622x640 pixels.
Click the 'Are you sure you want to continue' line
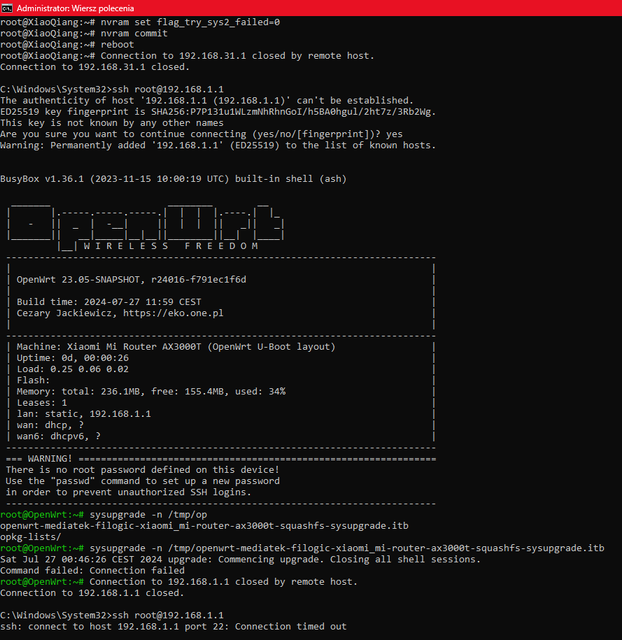coord(201,134)
